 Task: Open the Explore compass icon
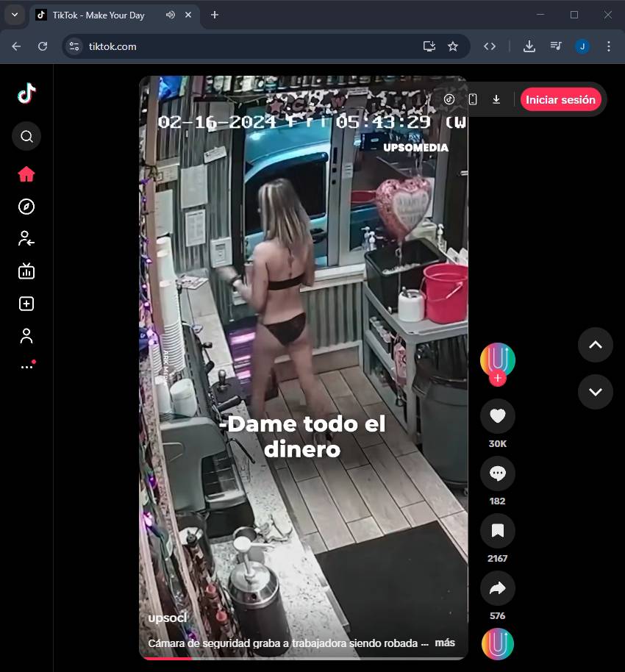pyautogui.click(x=26, y=207)
